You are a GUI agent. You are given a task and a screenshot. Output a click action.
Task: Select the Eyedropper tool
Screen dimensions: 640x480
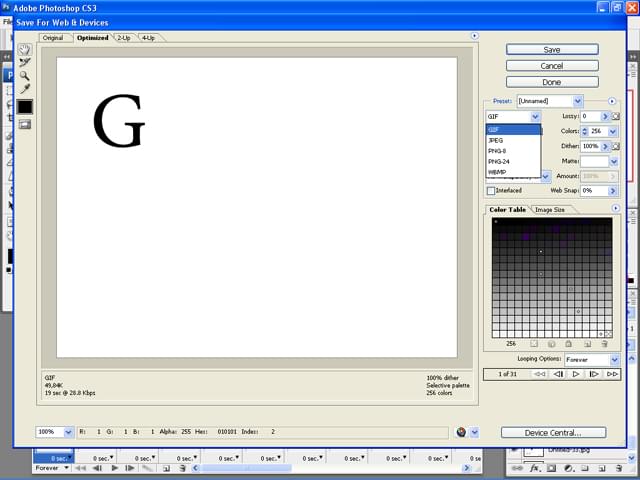(24, 89)
